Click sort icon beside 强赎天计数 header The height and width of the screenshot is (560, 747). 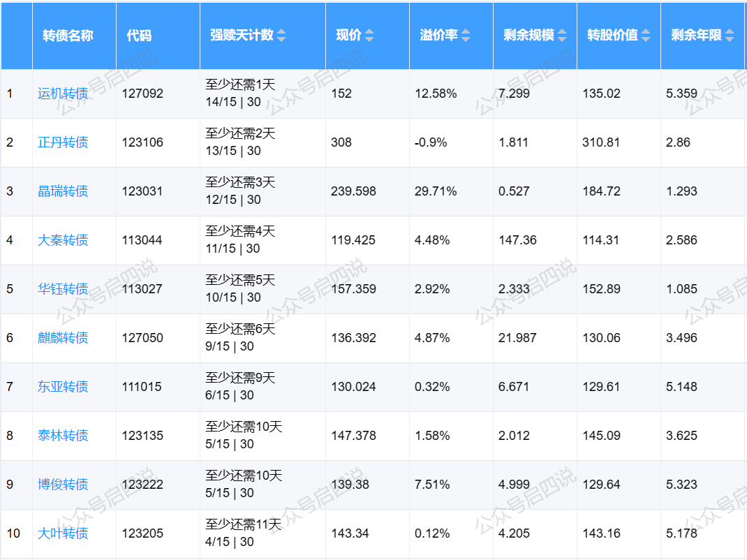coord(281,36)
